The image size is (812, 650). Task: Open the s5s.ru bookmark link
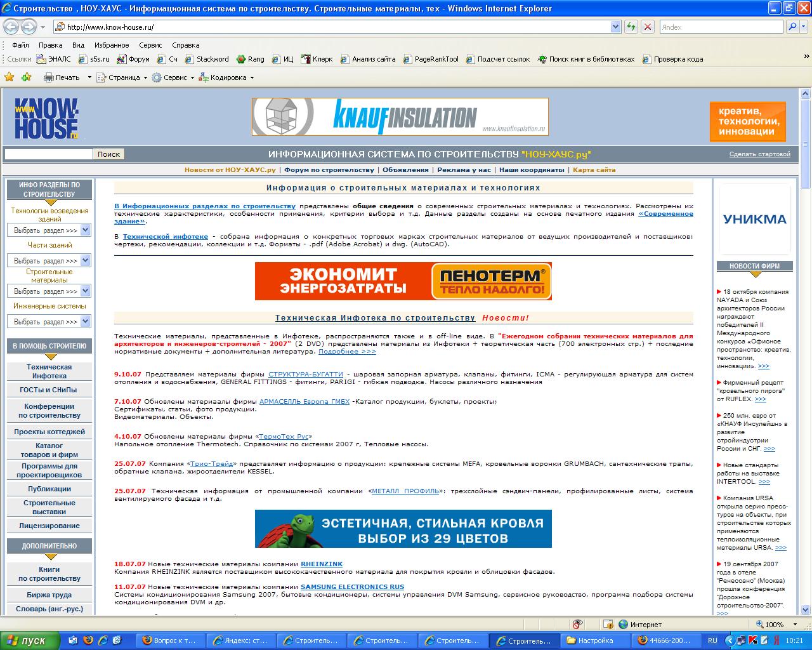(x=94, y=59)
